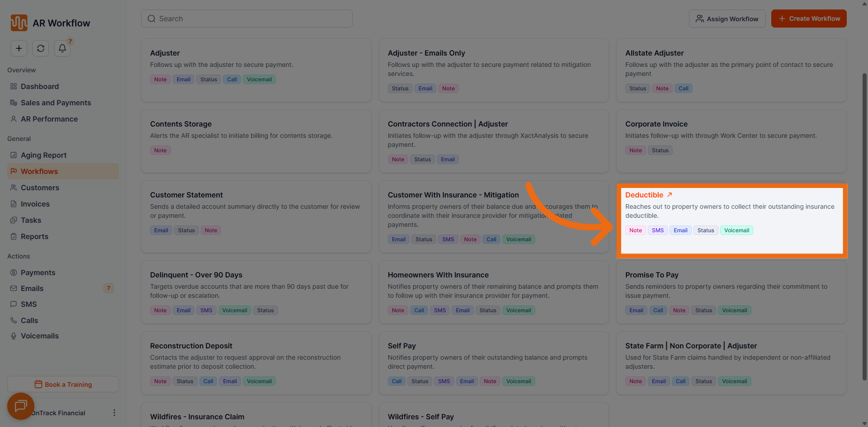Open the notifications bell icon
Image resolution: width=868 pixels, height=427 pixels.
62,48
